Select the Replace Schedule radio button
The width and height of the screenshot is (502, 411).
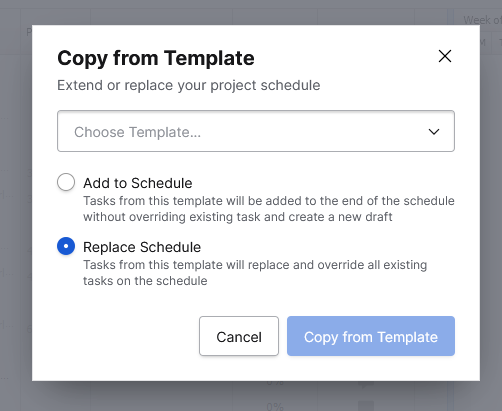point(66,246)
